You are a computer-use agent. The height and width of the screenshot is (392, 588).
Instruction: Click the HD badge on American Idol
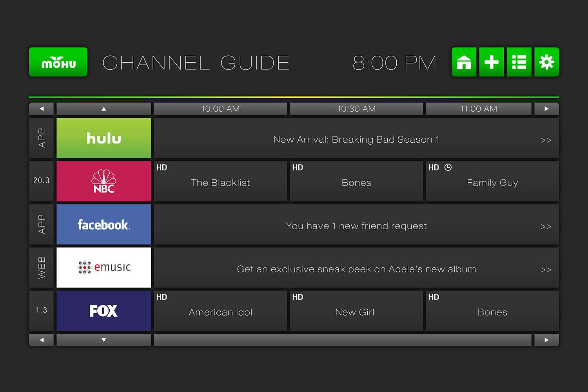[x=162, y=297]
